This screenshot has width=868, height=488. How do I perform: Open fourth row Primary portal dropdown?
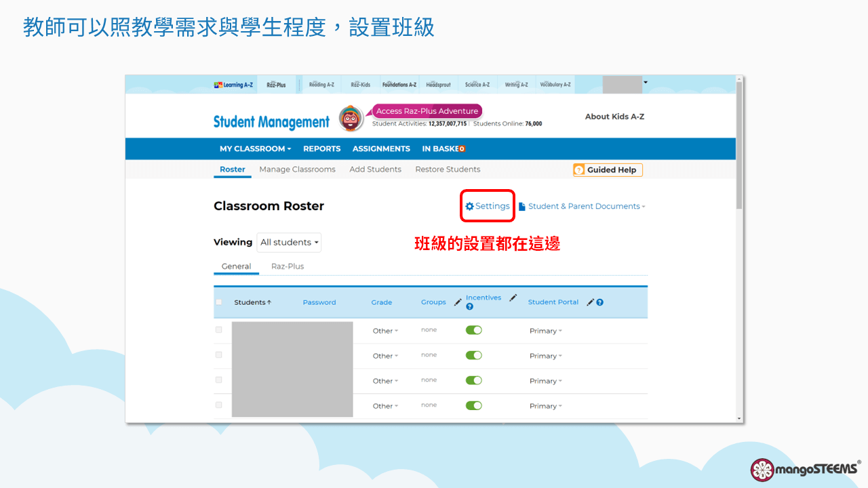coord(546,406)
